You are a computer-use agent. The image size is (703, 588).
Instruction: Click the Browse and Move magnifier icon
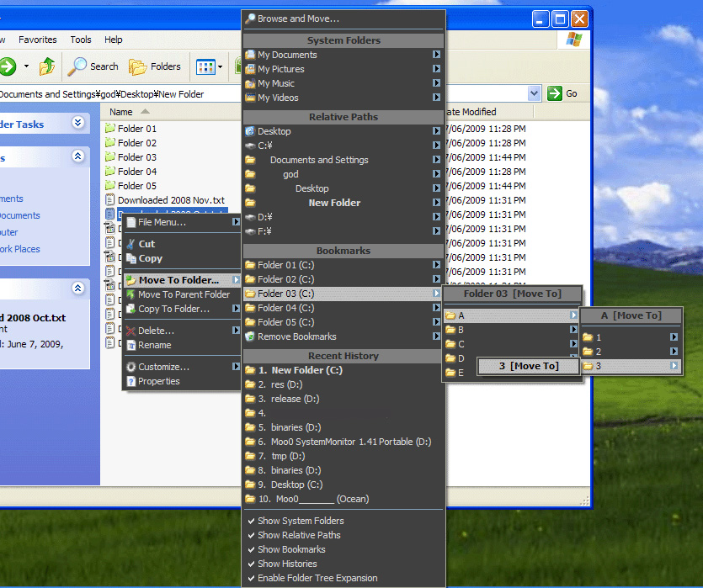click(249, 19)
